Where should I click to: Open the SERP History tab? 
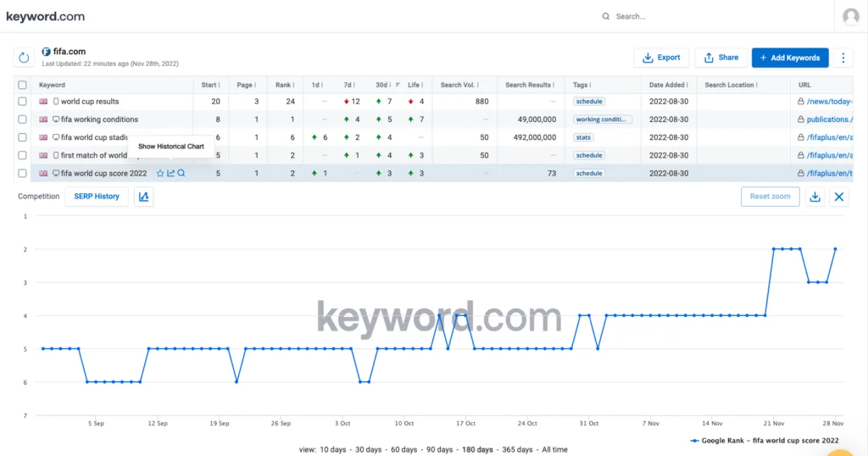pos(97,197)
